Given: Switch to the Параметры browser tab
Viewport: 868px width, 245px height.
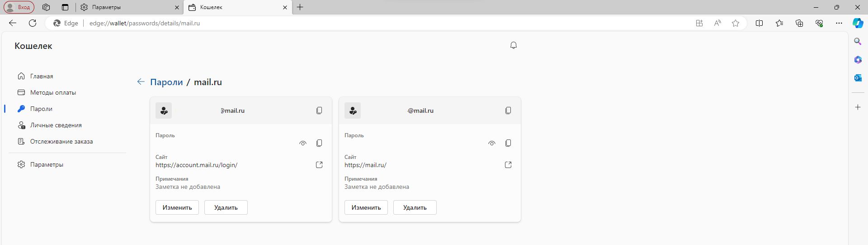Looking at the screenshot, I should (127, 7).
